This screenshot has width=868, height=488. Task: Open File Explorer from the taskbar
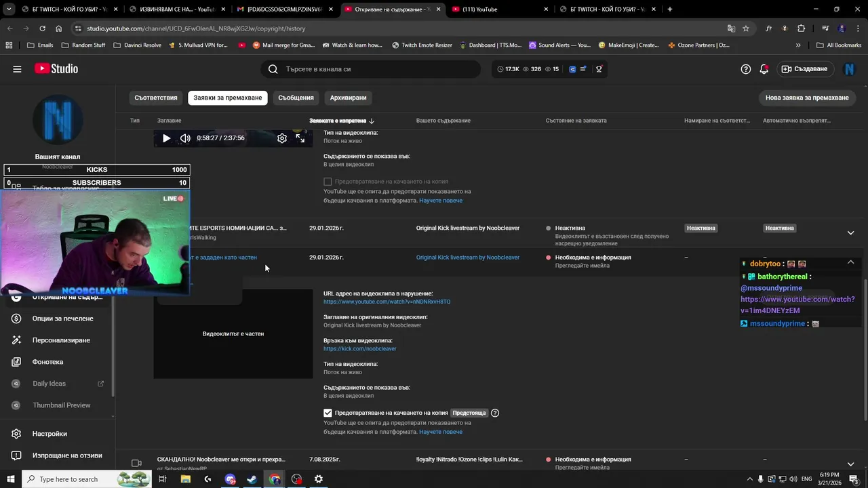(x=185, y=479)
